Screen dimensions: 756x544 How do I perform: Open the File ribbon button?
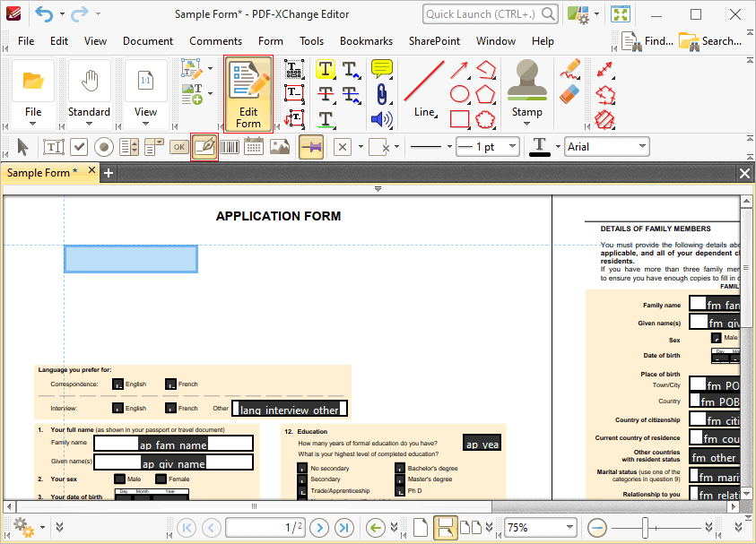pos(33,93)
